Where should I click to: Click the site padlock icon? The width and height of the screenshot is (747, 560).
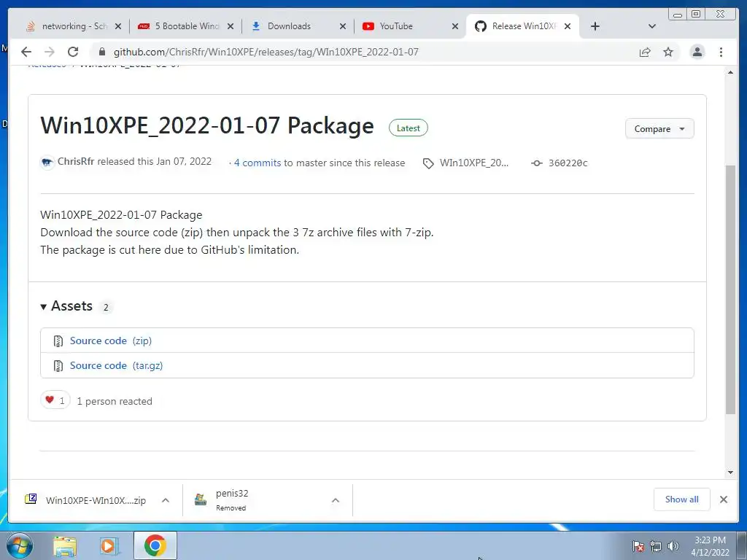102,52
